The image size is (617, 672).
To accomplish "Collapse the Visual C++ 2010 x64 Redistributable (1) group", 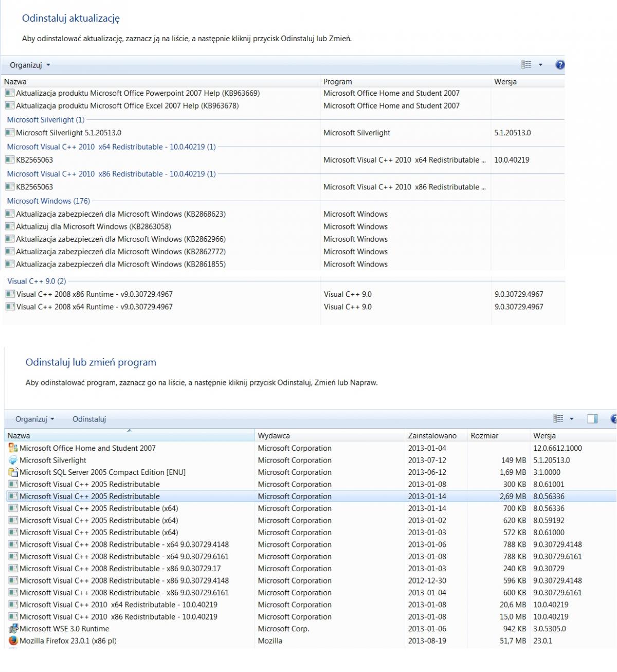I will pyautogui.click(x=112, y=147).
